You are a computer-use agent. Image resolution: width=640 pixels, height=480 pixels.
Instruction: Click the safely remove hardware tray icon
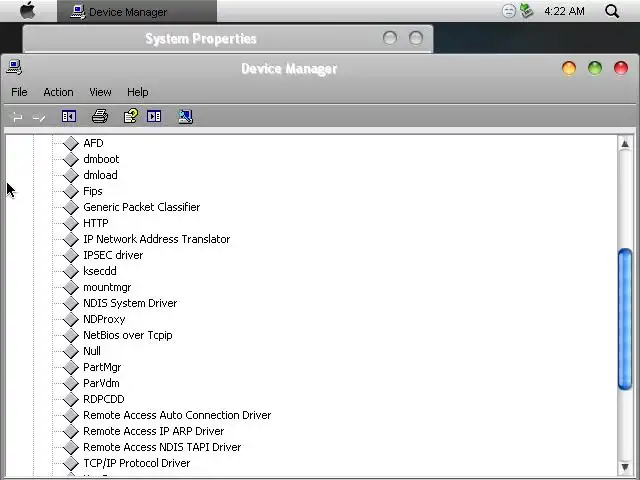(527, 11)
